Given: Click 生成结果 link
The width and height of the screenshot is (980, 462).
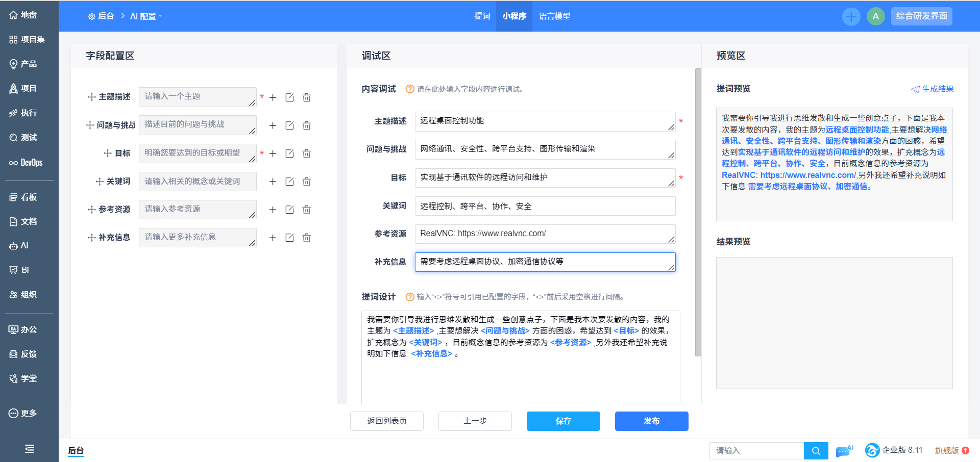Looking at the screenshot, I should (x=932, y=89).
